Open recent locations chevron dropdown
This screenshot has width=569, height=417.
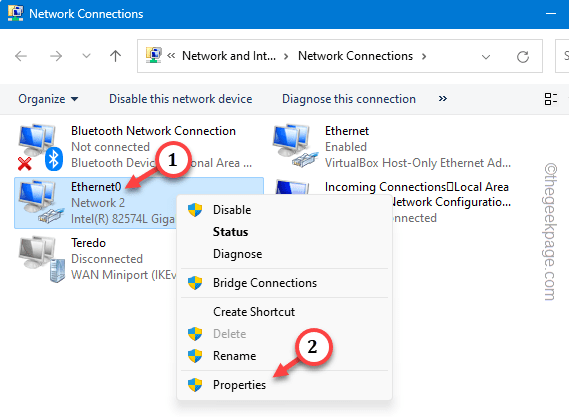tap(86, 56)
